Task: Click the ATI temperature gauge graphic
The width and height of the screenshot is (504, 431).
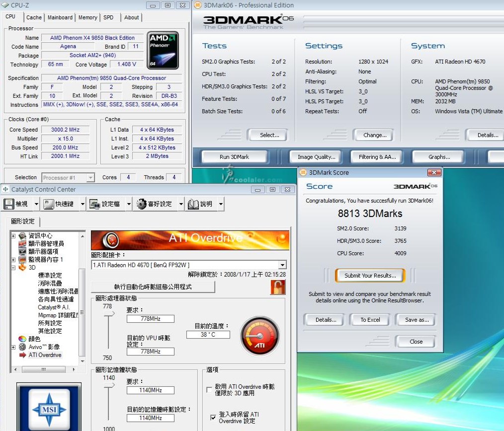Action: [x=260, y=336]
